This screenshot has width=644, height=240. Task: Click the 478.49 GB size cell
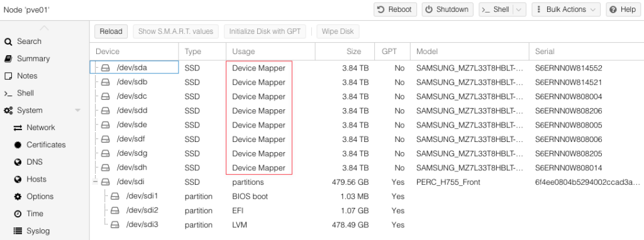tap(350, 225)
